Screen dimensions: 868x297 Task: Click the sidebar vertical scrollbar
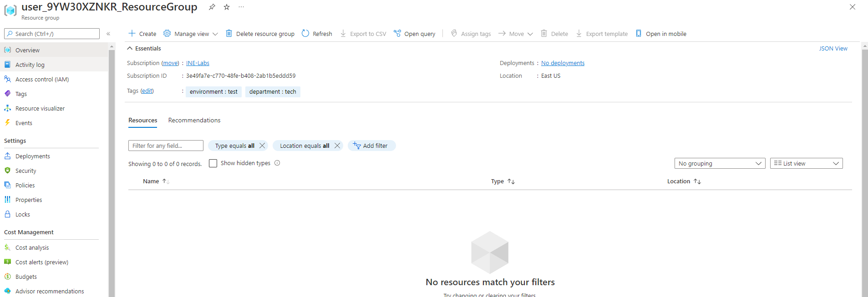pos(112,173)
